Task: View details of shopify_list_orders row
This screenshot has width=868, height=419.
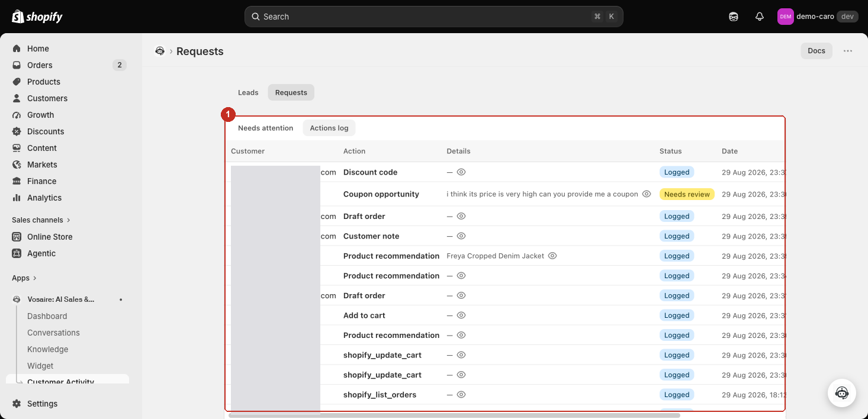Action: (461, 395)
